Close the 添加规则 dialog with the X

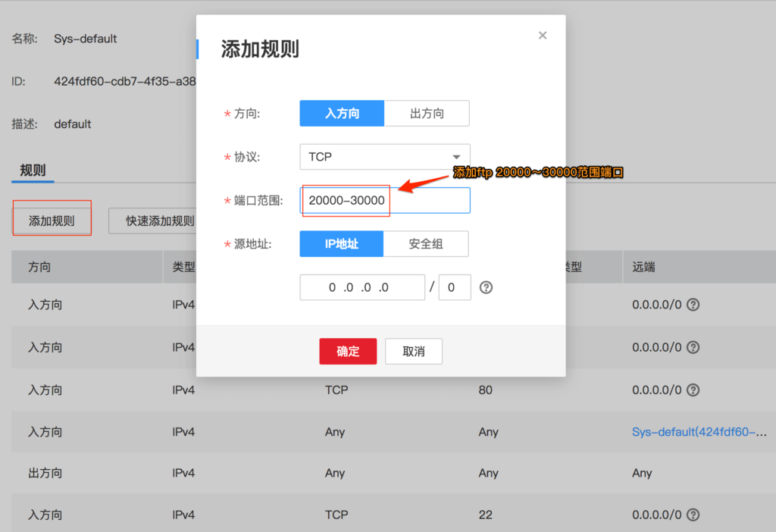pyautogui.click(x=543, y=35)
